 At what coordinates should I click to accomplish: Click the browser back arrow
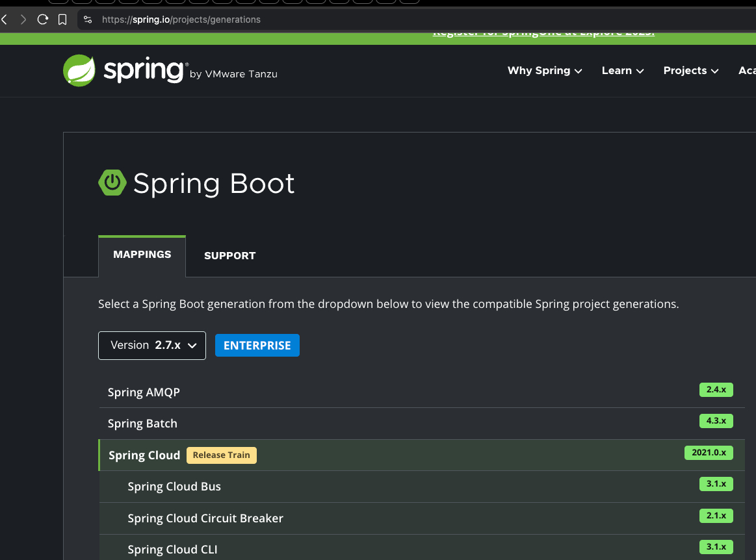pos(5,19)
